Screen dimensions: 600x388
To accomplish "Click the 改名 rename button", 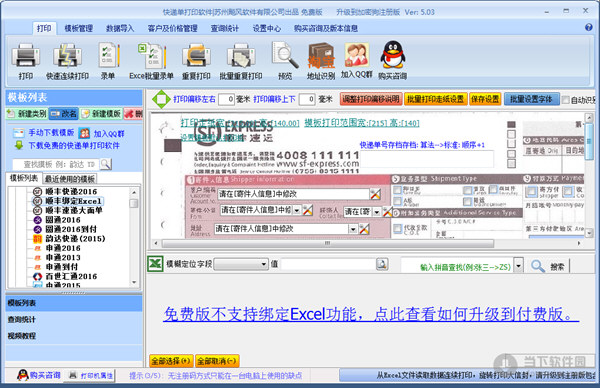I will 64,114.
